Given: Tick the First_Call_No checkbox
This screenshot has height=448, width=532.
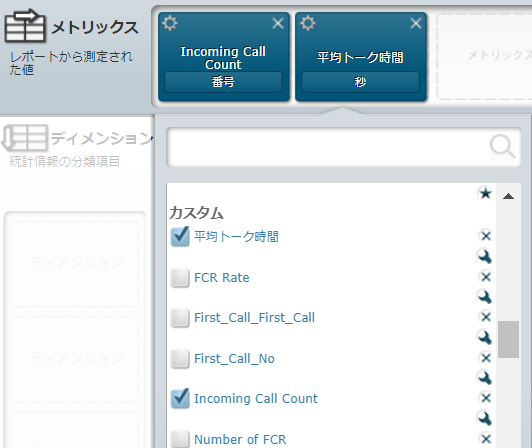Looking at the screenshot, I should (x=180, y=358).
